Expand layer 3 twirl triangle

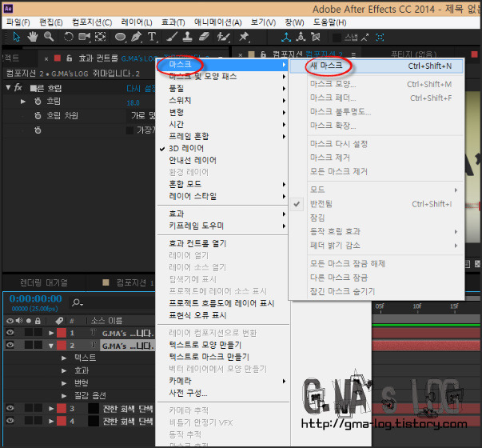(51, 409)
